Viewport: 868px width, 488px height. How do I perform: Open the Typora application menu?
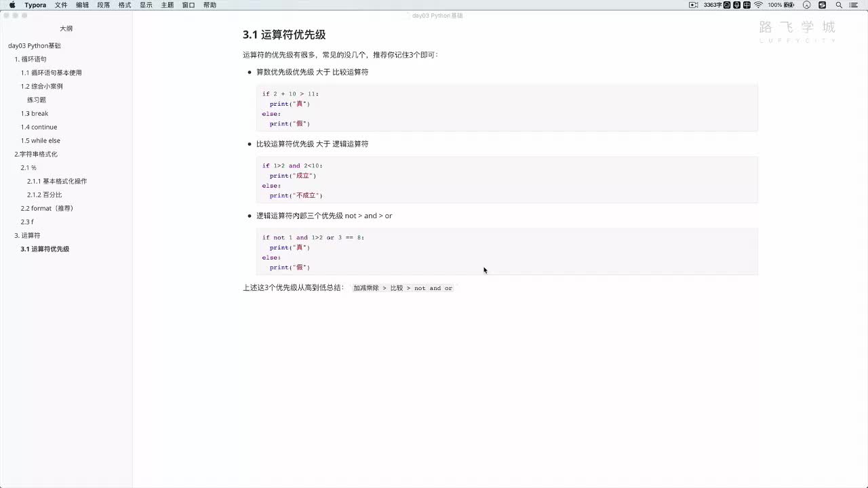coord(35,5)
